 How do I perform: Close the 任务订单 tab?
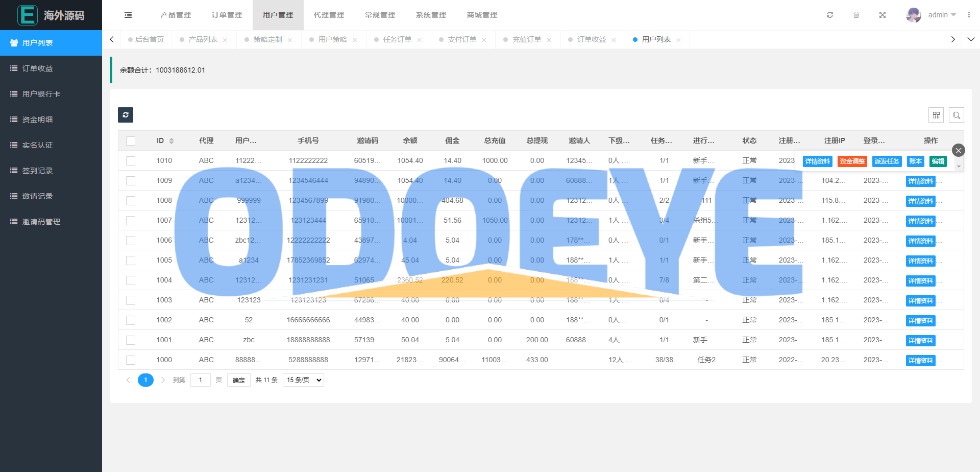(x=420, y=40)
